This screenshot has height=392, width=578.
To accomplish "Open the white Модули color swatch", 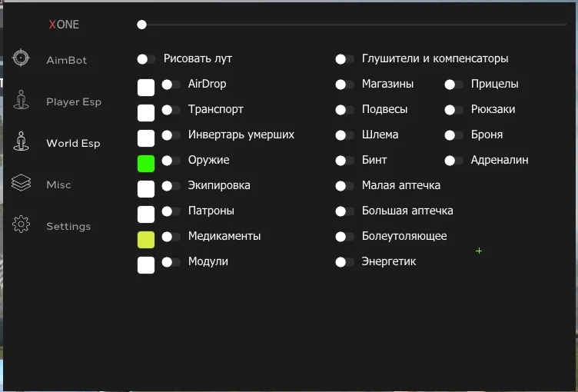I will [x=146, y=264].
